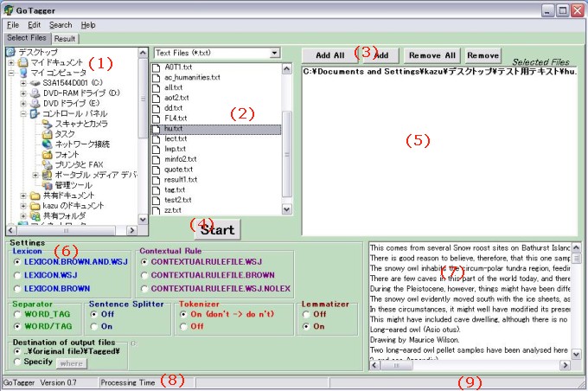Select the My Documents folder icon
This screenshot has width=588, height=391.
point(23,62)
